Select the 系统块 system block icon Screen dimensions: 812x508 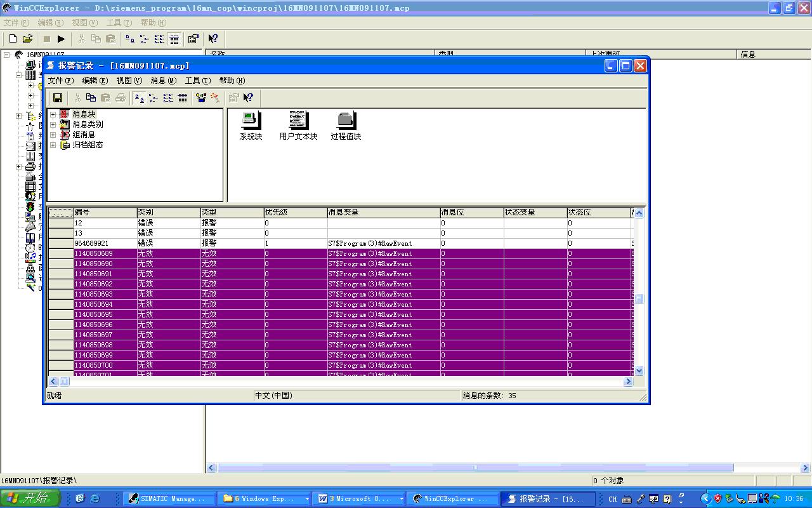point(251,126)
